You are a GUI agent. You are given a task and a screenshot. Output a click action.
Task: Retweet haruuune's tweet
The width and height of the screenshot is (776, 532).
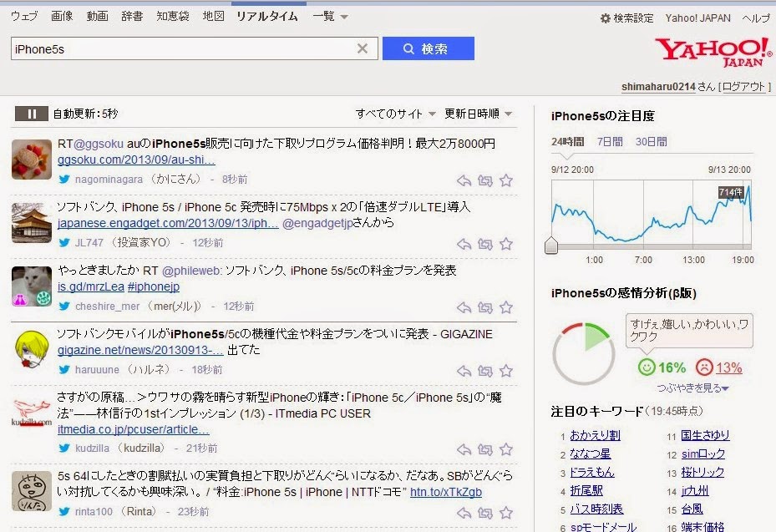pyautogui.click(x=485, y=371)
